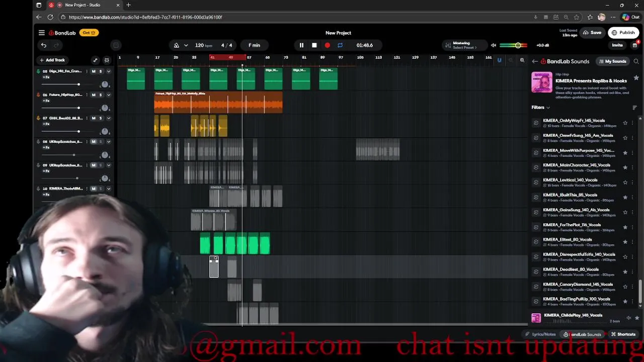Click the master volume speaker icon
The width and height of the screenshot is (644, 362).
pyautogui.click(x=494, y=45)
